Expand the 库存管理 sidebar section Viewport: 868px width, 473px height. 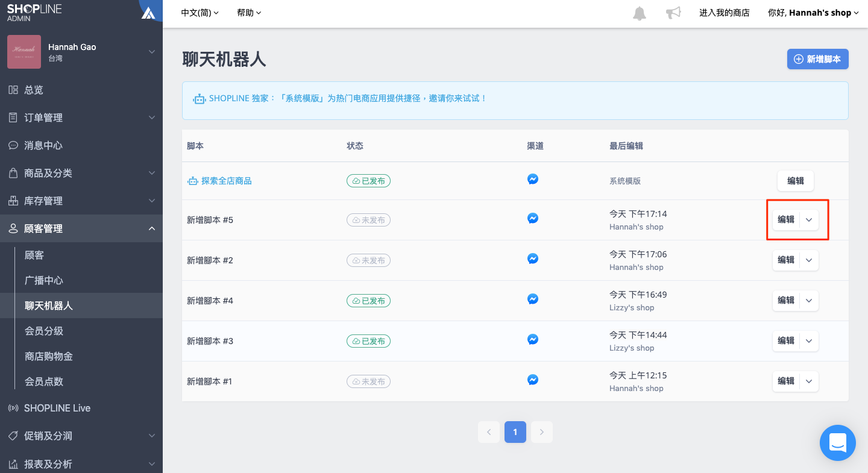[x=152, y=201]
